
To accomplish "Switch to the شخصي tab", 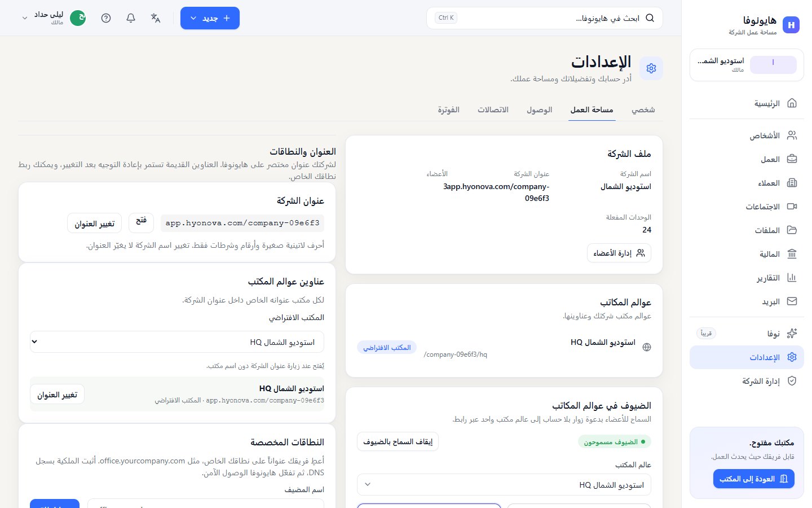I will [643, 110].
